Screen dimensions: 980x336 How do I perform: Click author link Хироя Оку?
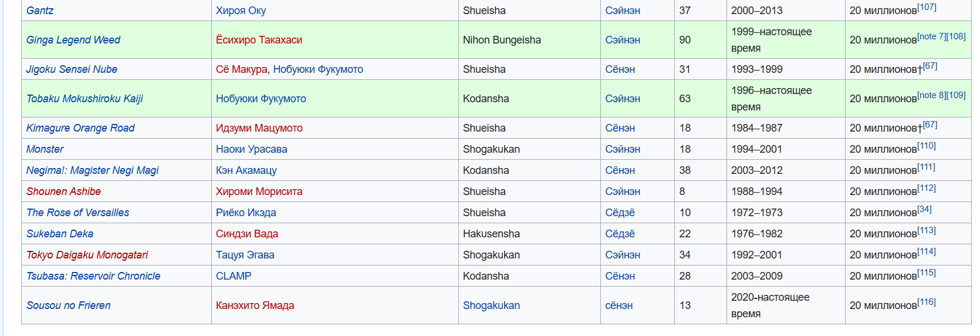(x=241, y=11)
